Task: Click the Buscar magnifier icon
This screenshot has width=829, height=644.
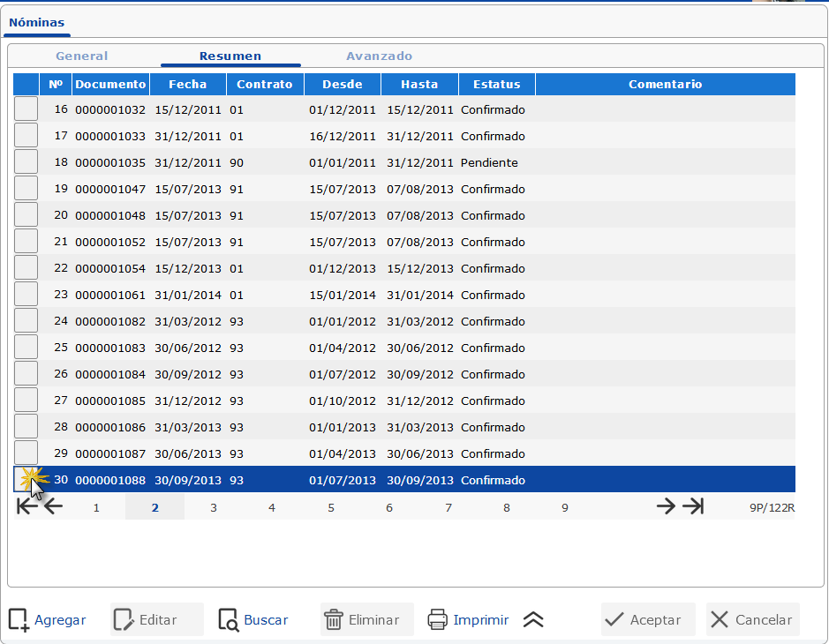Action: [229, 620]
